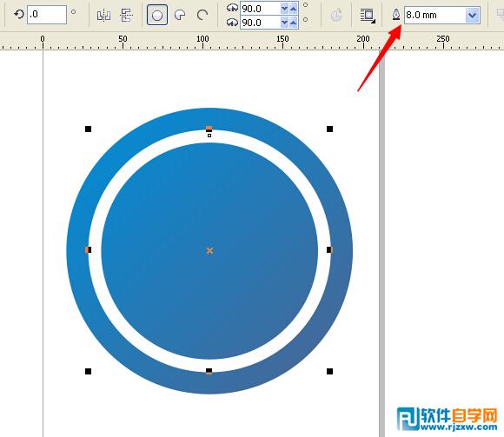Click the starting angle icon
This screenshot has width=504, height=437.
[x=232, y=8]
